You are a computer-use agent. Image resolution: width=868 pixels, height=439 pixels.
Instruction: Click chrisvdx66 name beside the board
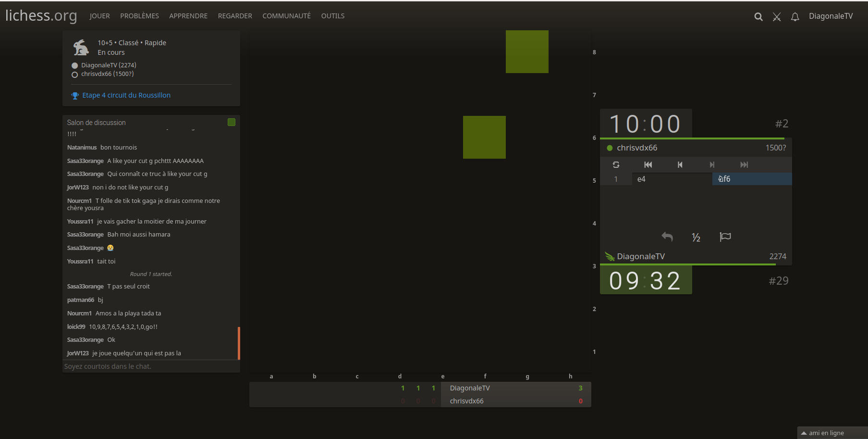point(637,148)
